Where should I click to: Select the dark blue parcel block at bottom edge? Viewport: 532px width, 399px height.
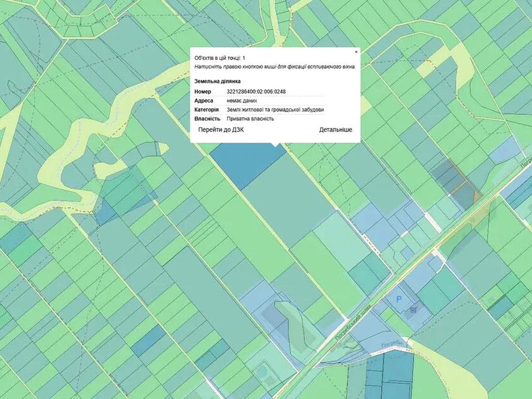[389, 377]
